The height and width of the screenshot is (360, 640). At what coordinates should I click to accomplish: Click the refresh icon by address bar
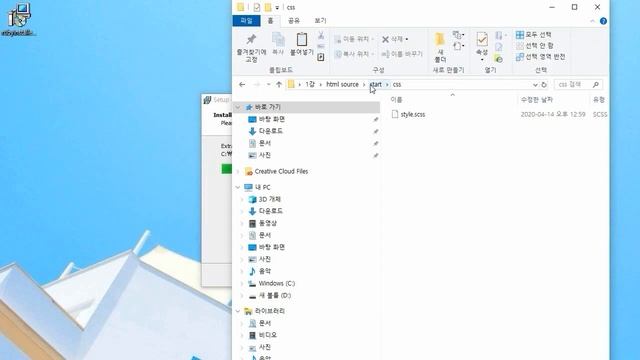point(544,85)
